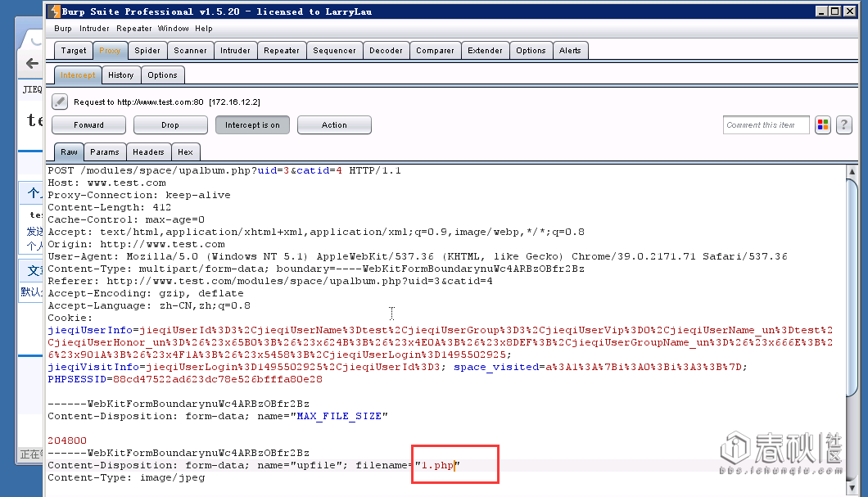
Task: Select the Intercept sub-tab
Action: pyautogui.click(x=78, y=75)
